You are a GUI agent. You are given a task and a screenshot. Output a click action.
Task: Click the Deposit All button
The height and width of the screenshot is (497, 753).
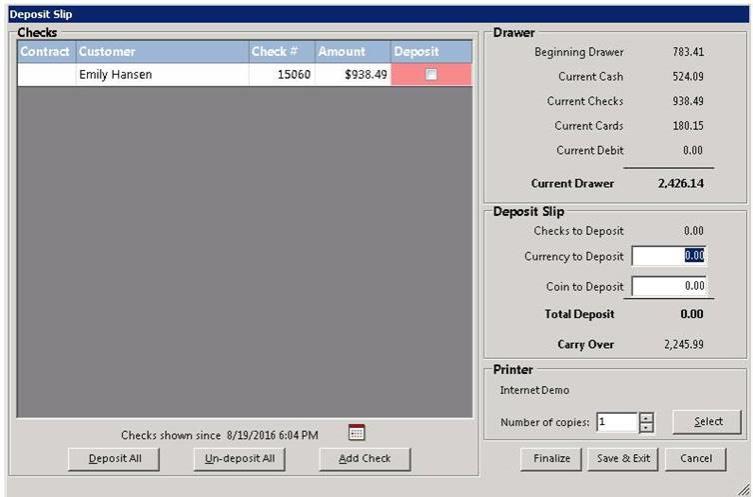pyautogui.click(x=114, y=459)
